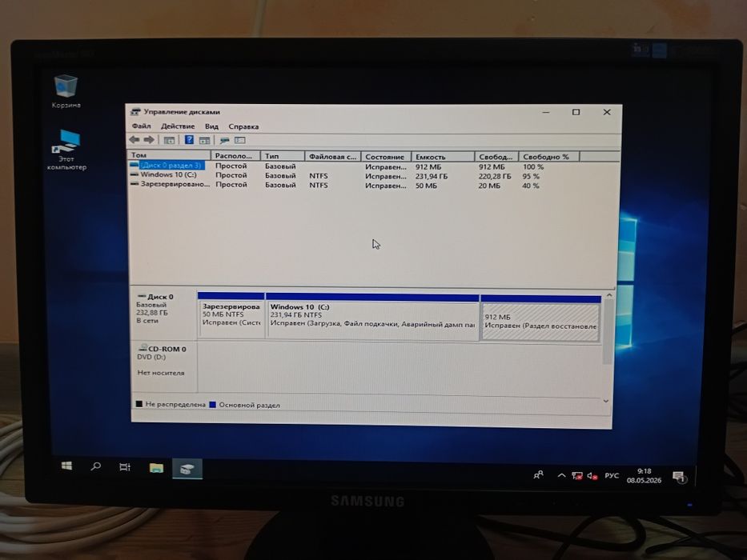Click the 220,28 ГБ free space cell
The width and height of the screenshot is (747, 560).
(x=495, y=176)
